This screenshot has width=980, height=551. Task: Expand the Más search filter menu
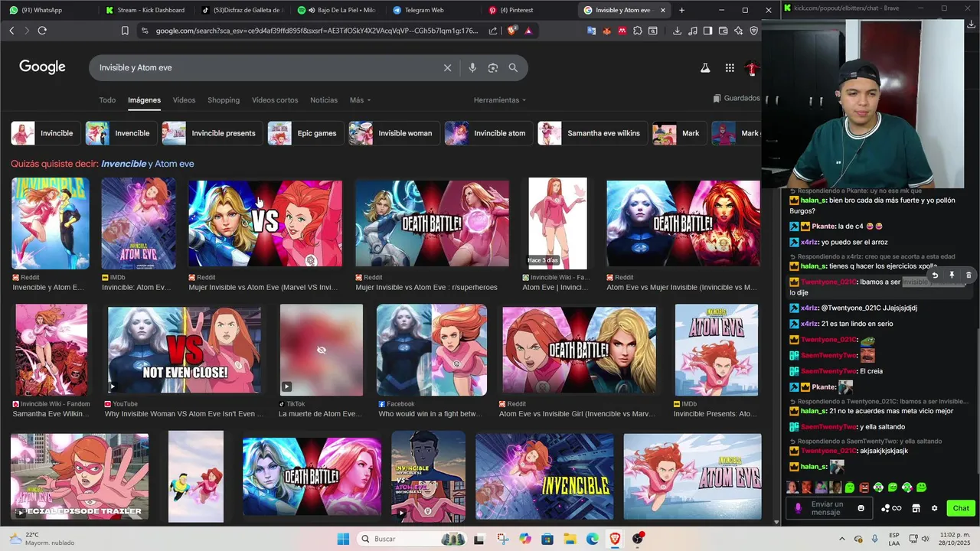coord(360,100)
